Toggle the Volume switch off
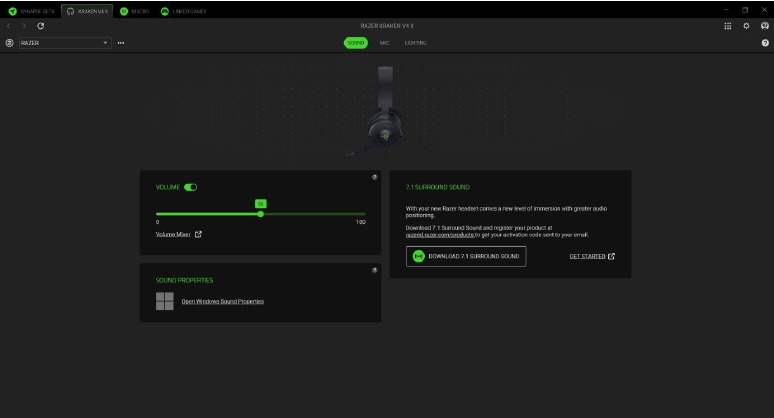The height and width of the screenshot is (418, 774). pos(190,187)
